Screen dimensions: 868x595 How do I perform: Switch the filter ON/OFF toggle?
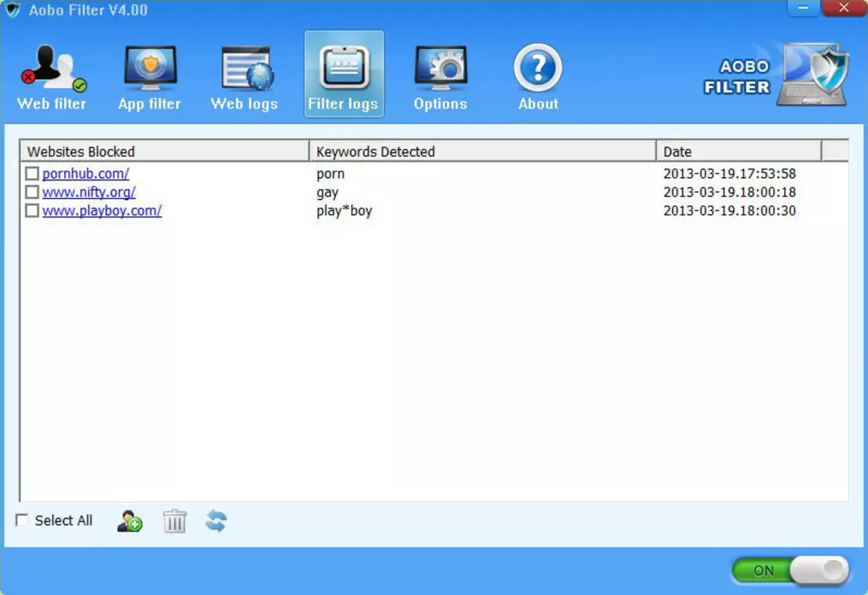point(790,570)
